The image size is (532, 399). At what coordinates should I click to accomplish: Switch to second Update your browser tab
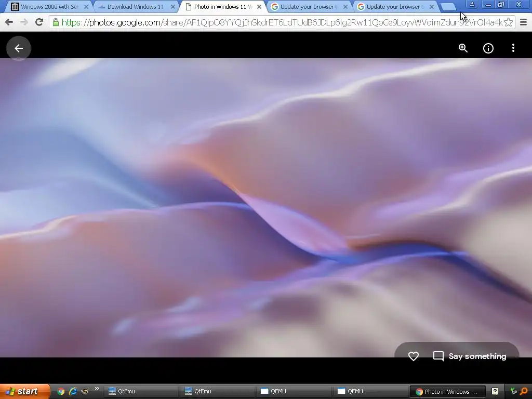pos(394,7)
